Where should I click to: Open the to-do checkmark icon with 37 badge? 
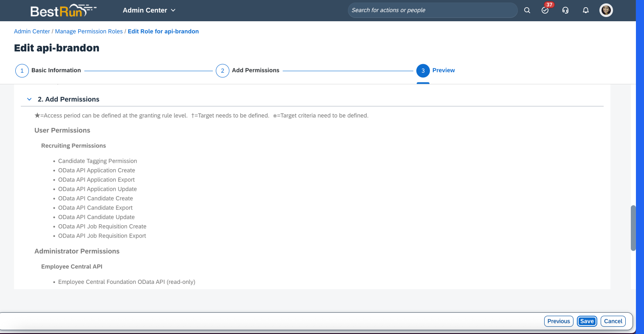coord(545,10)
